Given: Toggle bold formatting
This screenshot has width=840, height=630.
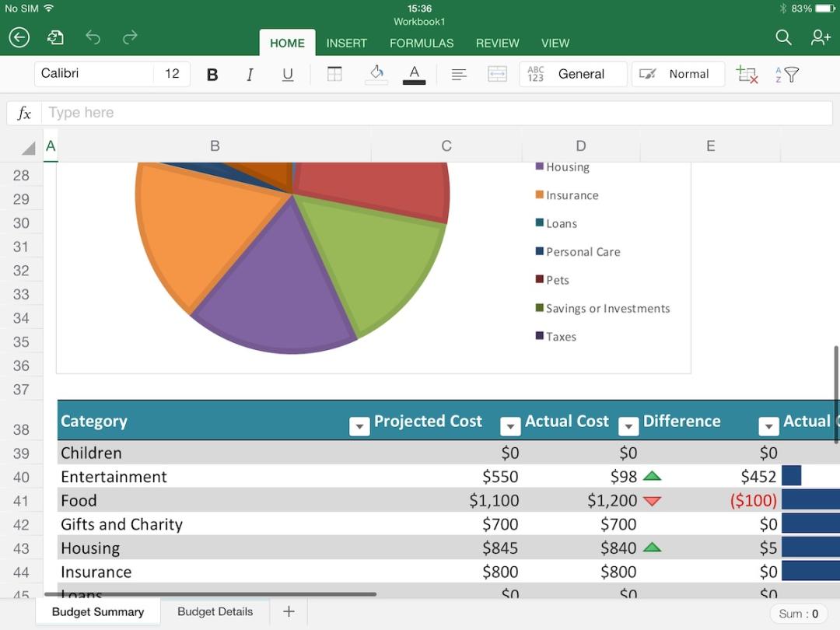Looking at the screenshot, I should coord(212,75).
